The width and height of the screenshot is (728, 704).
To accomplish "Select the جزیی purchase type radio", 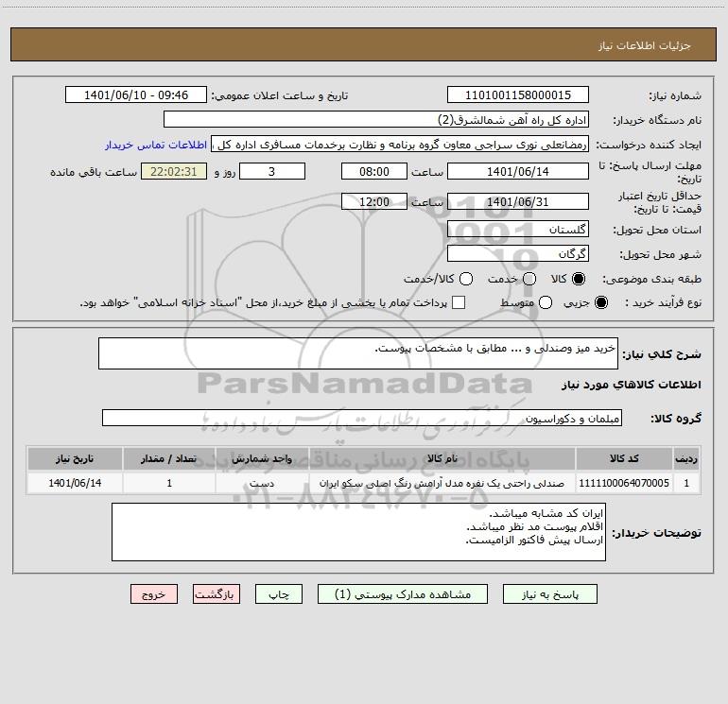I will (x=601, y=302).
